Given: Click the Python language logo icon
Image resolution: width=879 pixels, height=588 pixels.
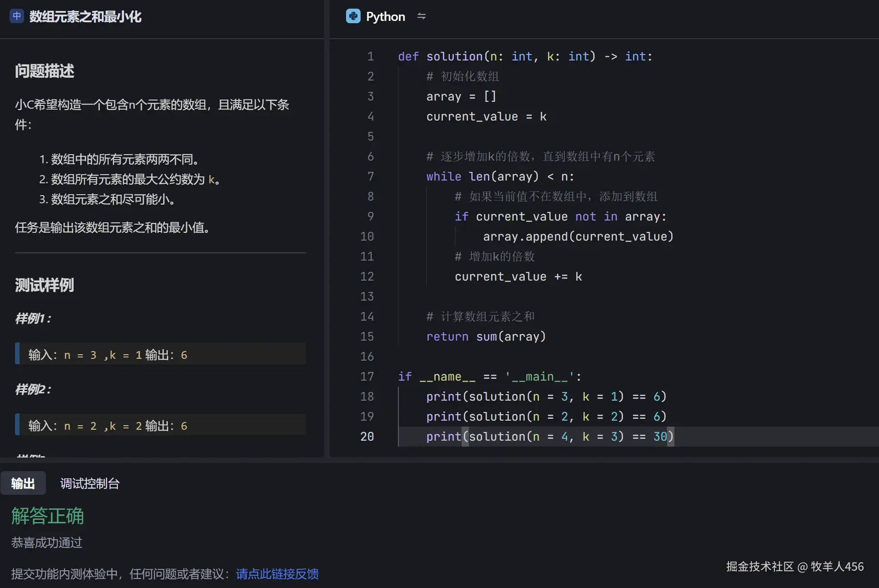Looking at the screenshot, I should coord(353,16).
